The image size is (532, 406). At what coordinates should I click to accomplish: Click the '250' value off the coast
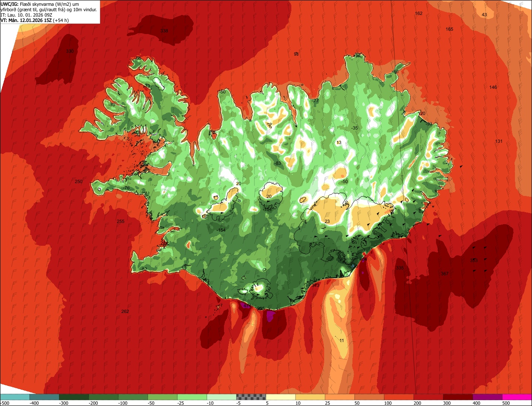click(79, 181)
